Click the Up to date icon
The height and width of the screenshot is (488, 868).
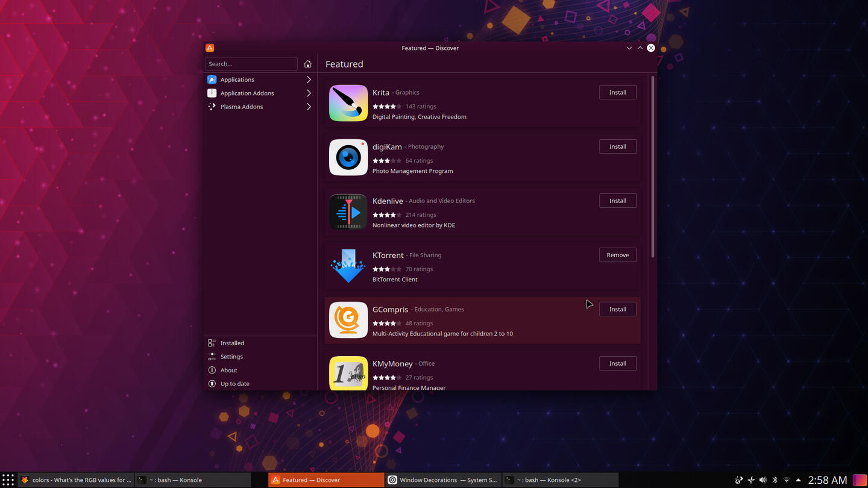pyautogui.click(x=212, y=384)
